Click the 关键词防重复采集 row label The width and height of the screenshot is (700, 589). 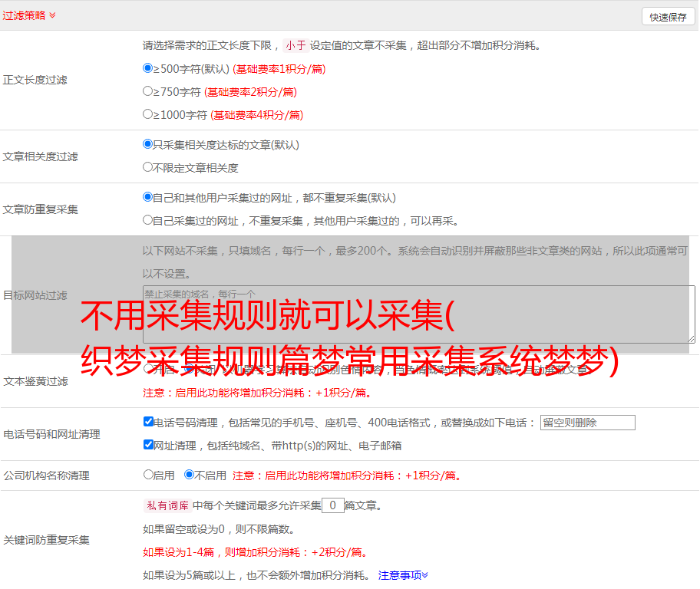(x=46, y=541)
